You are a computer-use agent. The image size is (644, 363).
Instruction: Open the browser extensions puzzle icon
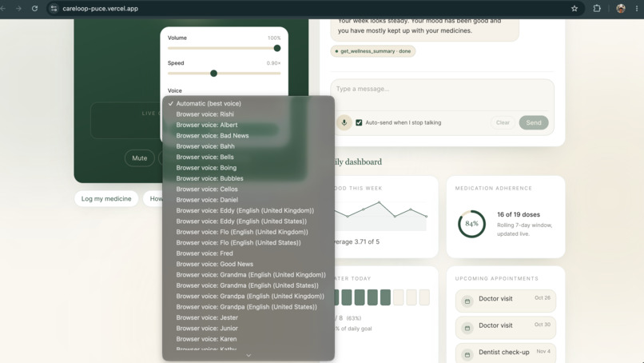[597, 8]
